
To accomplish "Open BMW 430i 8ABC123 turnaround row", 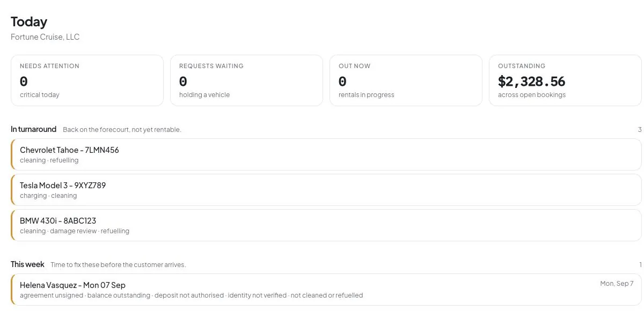I will 326,225.
